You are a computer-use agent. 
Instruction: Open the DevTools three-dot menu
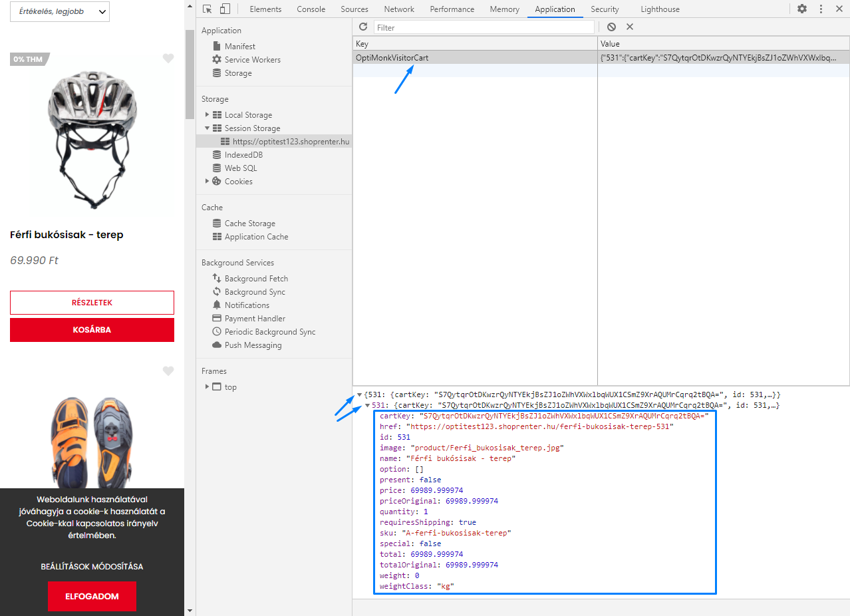coord(821,9)
